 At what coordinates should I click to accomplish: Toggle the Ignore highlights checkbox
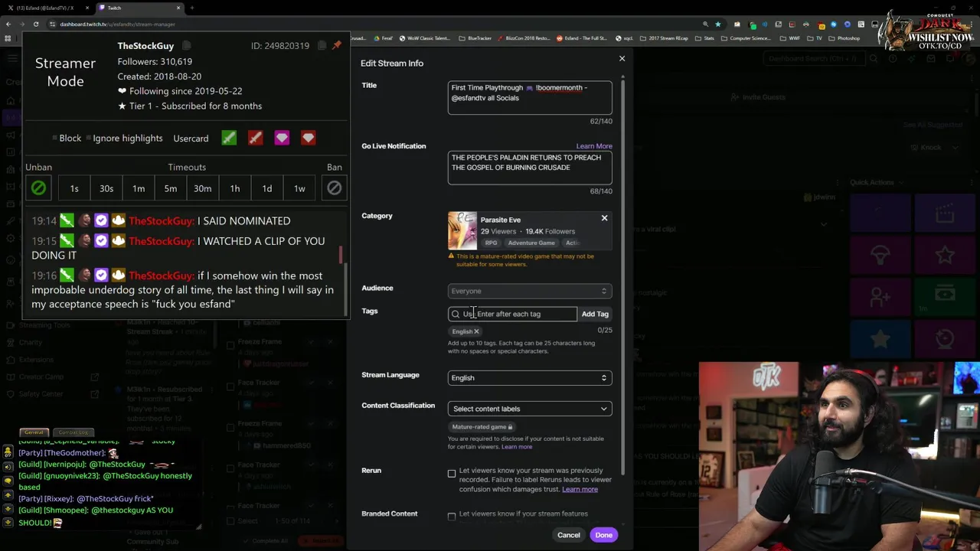pyautogui.click(x=89, y=139)
